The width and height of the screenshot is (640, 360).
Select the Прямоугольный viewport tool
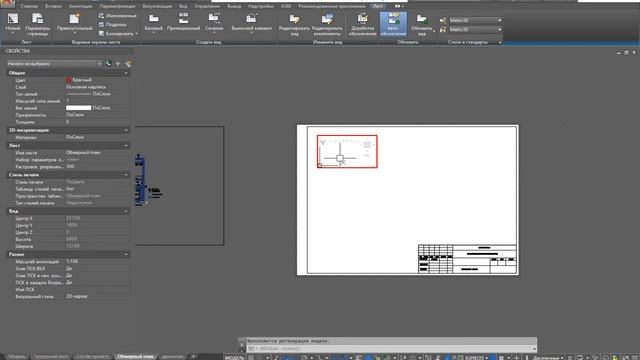75,23
